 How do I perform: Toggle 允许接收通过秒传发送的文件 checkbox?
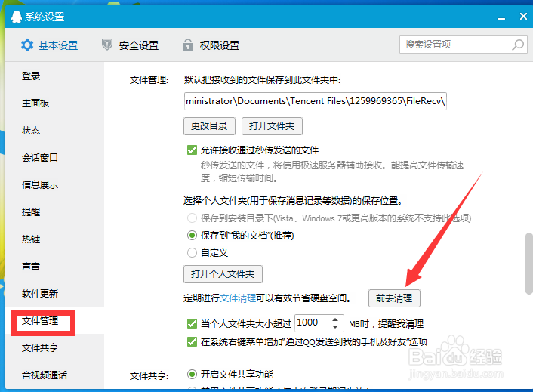[x=192, y=150]
